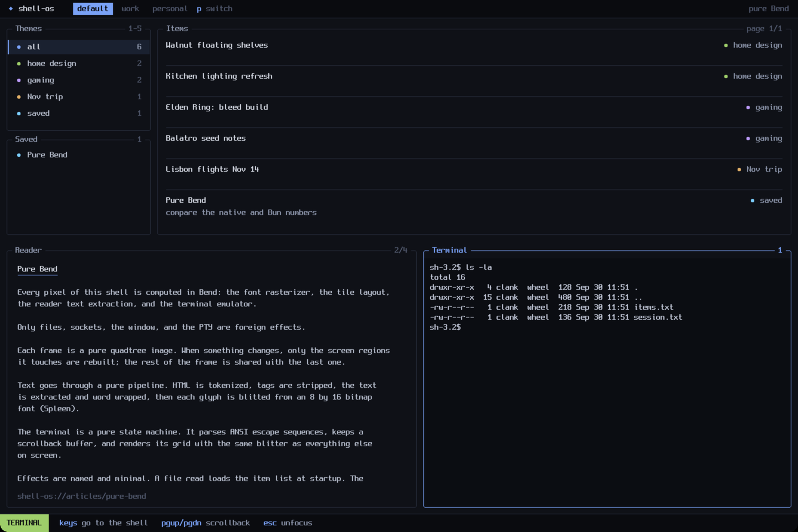Click the orange dot beside 'Nov trip' theme
The height and width of the screenshot is (532, 798).
point(19,97)
